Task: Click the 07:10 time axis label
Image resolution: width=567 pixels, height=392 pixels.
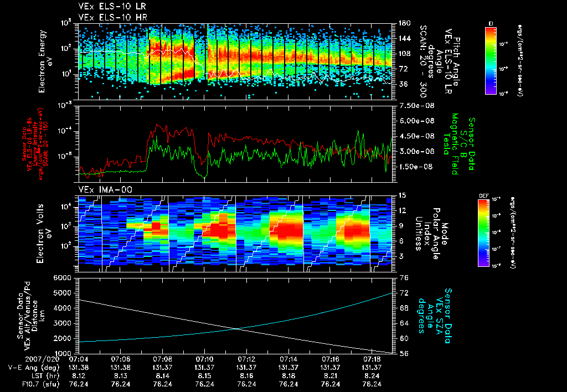Action: (x=204, y=360)
